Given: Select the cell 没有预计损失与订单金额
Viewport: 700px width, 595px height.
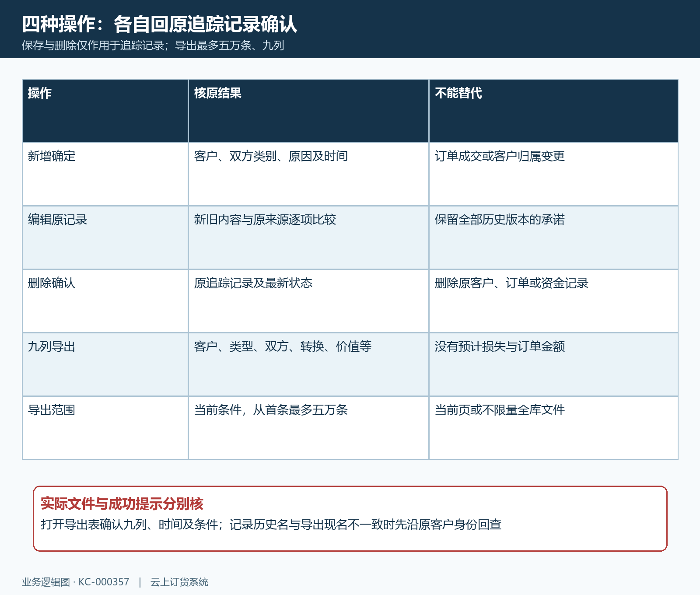Looking at the screenshot, I should (x=553, y=364).
